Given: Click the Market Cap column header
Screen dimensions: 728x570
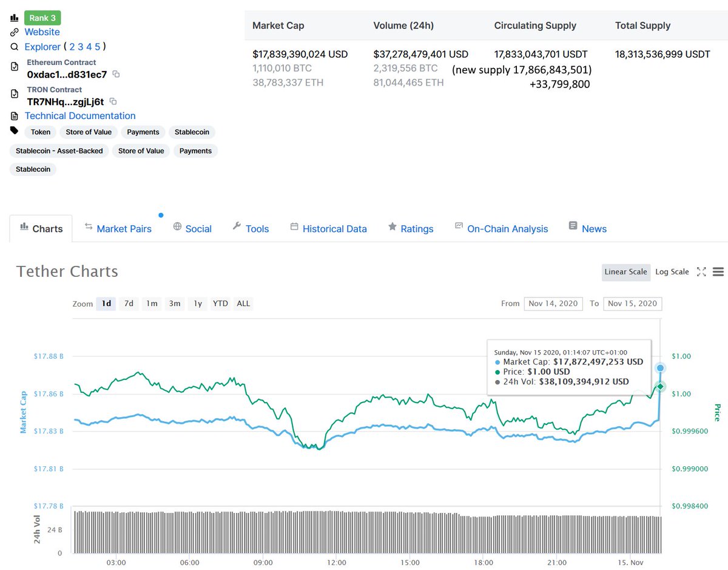Looking at the screenshot, I should click(278, 25).
